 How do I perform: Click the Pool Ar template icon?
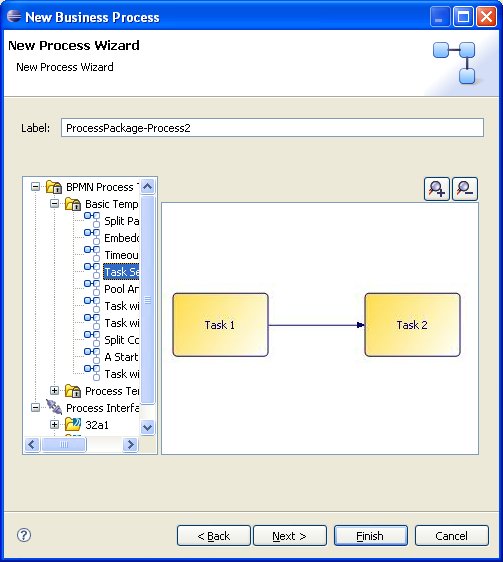(x=92, y=287)
